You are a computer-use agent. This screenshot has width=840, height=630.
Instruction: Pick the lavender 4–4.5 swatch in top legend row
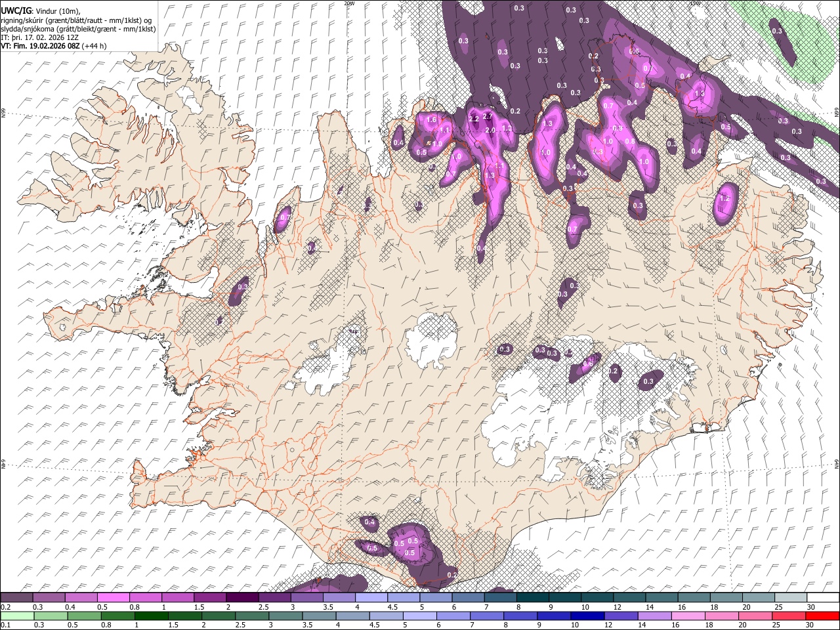371,598
